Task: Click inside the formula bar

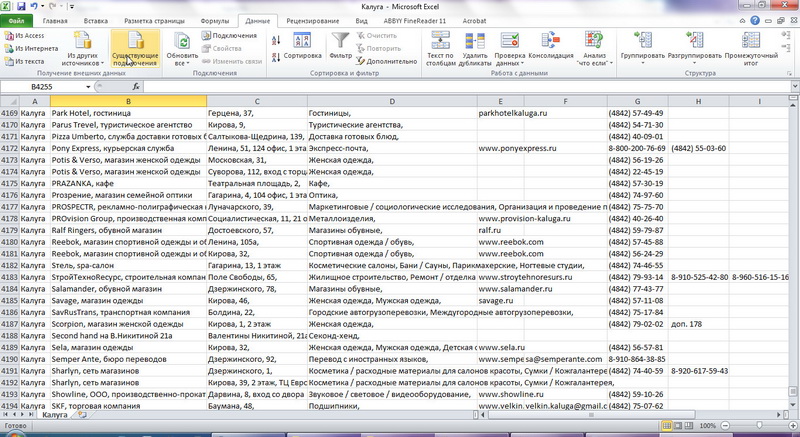Action: (x=467, y=87)
